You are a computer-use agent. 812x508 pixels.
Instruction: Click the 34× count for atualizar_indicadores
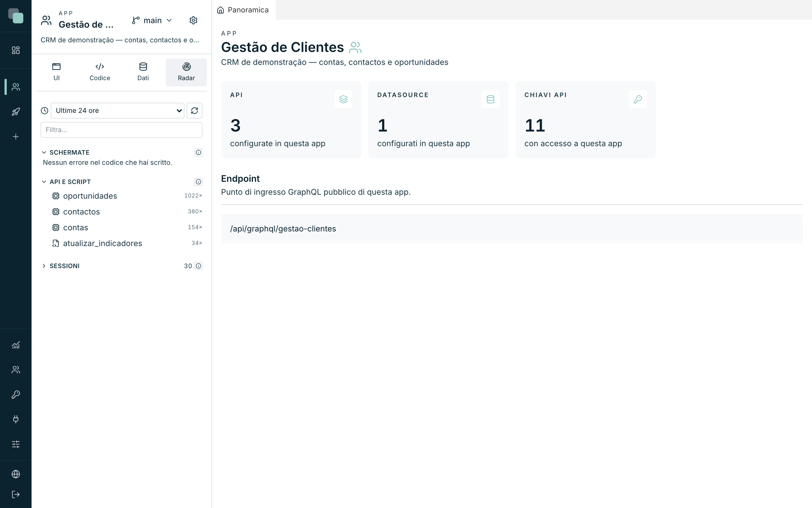coord(197,243)
